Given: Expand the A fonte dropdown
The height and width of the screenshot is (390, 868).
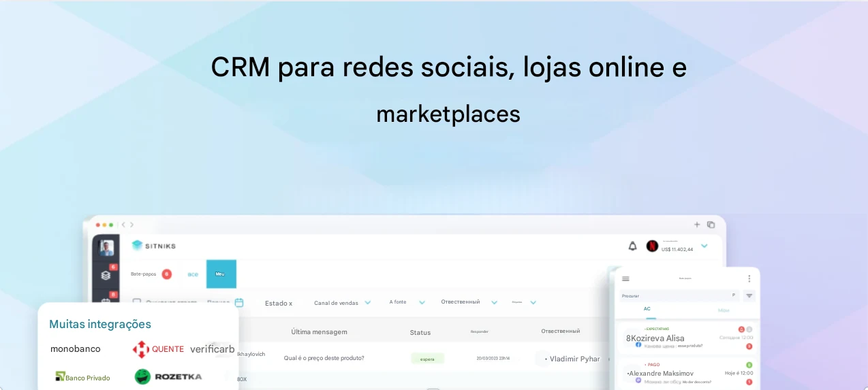Looking at the screenshot, I should (422, 303).
